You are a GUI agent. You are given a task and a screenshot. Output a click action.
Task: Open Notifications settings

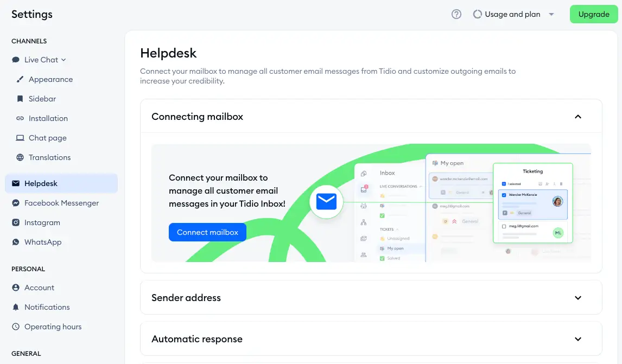(47, 307)
